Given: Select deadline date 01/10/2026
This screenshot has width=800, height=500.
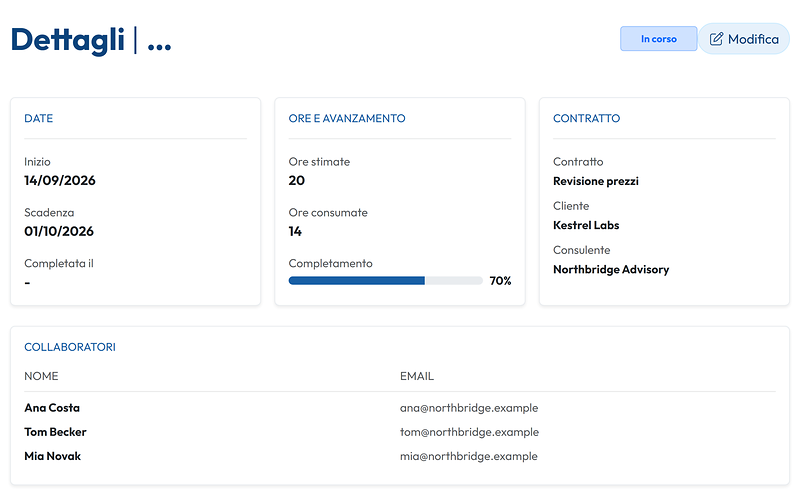Looking at the screenshot, I should tap(59, 231).
